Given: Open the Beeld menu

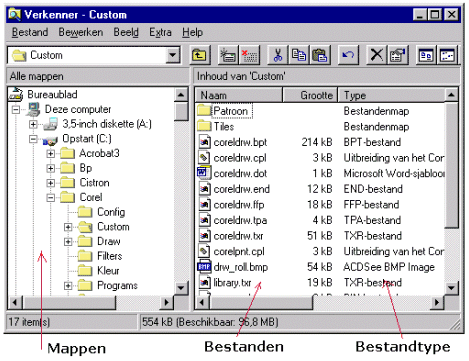Looking at the screenshot, I should (126, 32).
